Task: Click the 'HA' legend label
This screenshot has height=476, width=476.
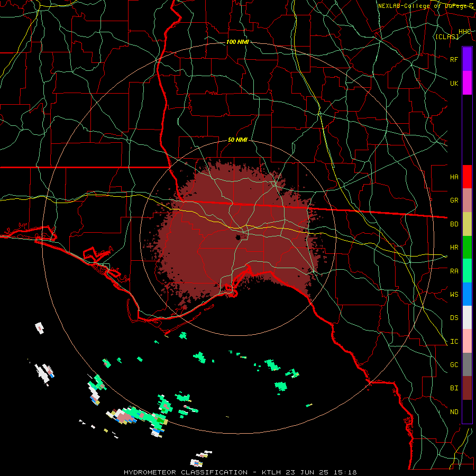Action: 454,177
